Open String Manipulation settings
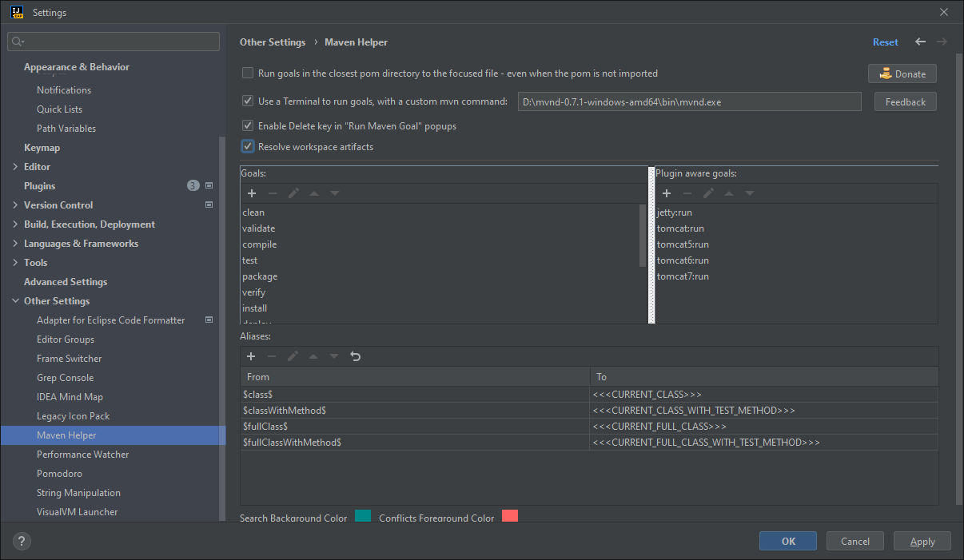 pyautogui.click(x=78, y=493)
